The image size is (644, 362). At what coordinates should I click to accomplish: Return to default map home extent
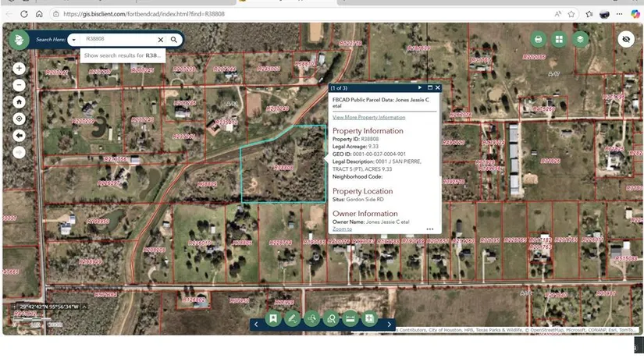[20, 101]
